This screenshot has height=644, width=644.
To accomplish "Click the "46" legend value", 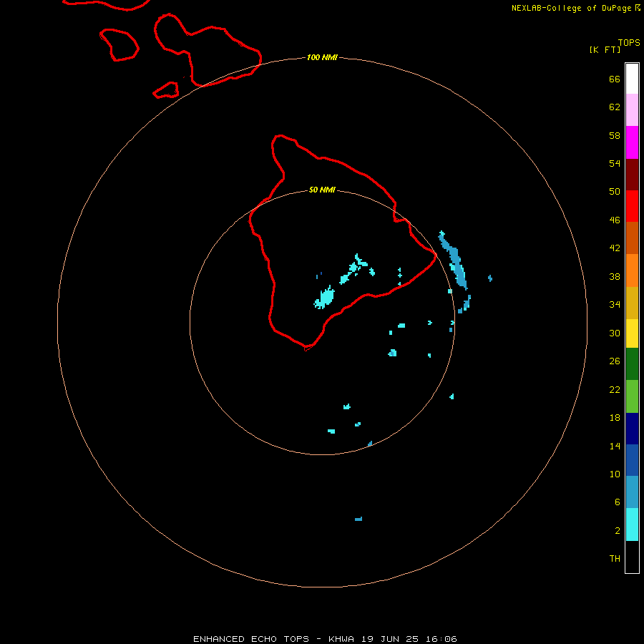I will [x=615, y=220].
